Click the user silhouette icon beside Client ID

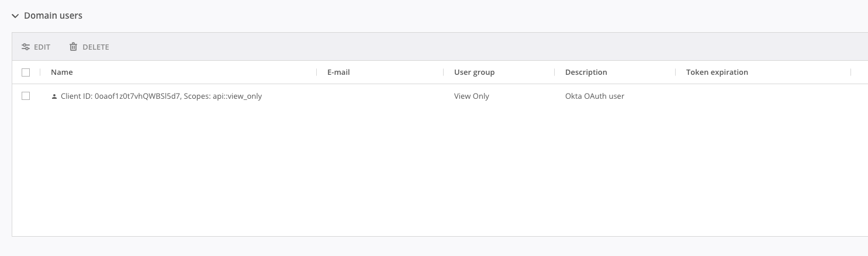point(54,96)
